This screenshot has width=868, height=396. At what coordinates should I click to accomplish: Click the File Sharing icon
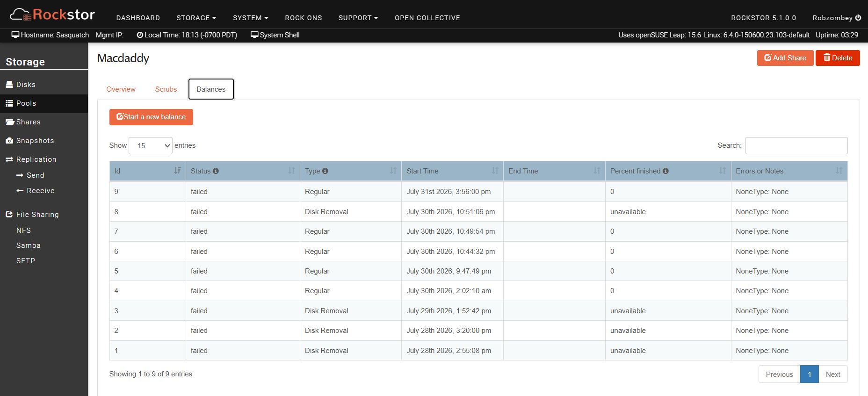pyautogui.click(x=9, y=215)
